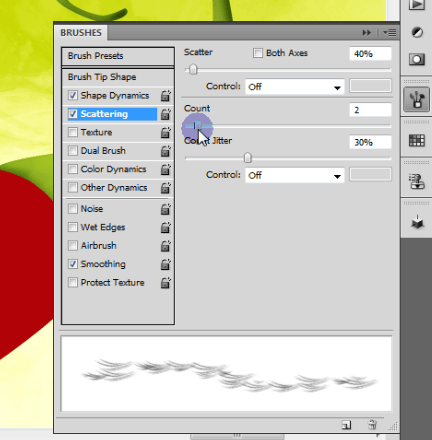Open the Scatter Control dropdown
432x440 pixels.
click(295, 87)
